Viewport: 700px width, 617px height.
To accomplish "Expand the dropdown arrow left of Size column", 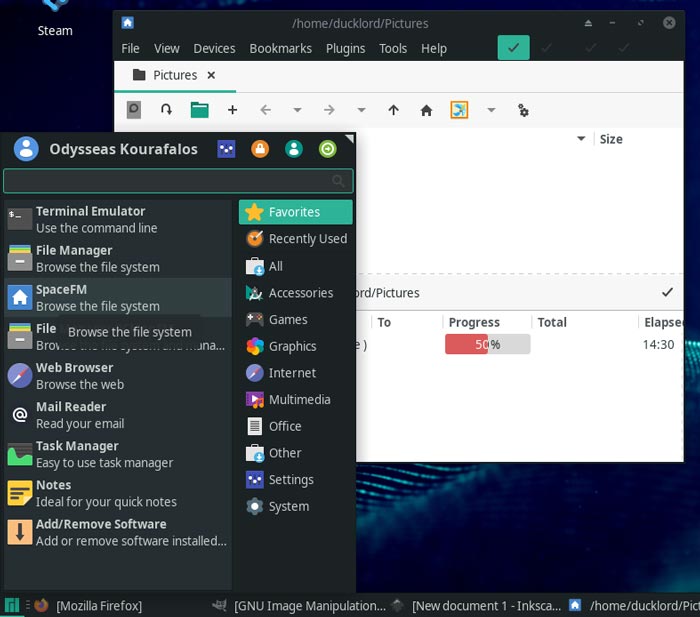I will 581,139.
